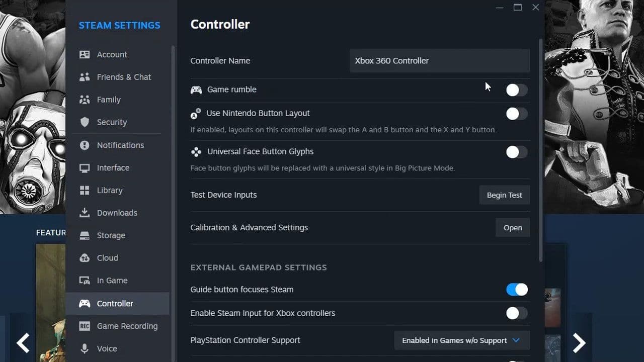Enable the Game rumble toggle
This screenshot has width=644, height=362.
tap(517, 90)
